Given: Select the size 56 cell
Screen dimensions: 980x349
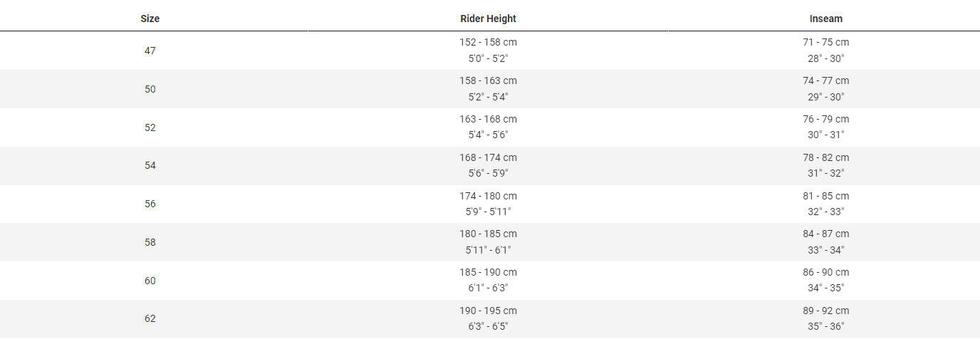Looking at the screenshot, I should pos(150,204).
